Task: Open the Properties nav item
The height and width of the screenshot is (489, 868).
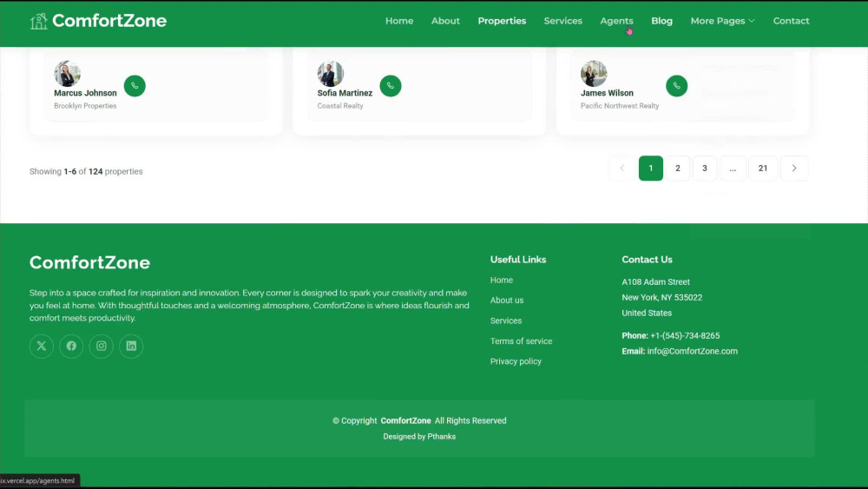Action: tap(502, 21)
